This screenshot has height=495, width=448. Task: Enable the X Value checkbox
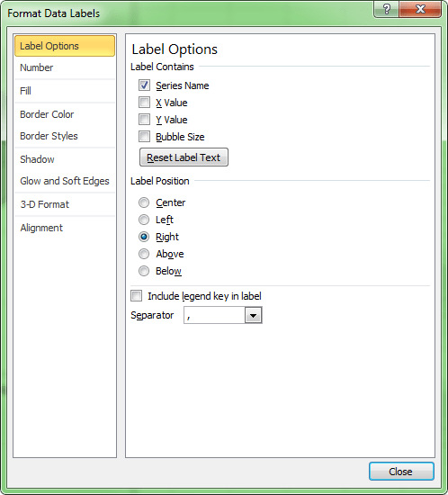pyautogui.click(x=144, y=103)
